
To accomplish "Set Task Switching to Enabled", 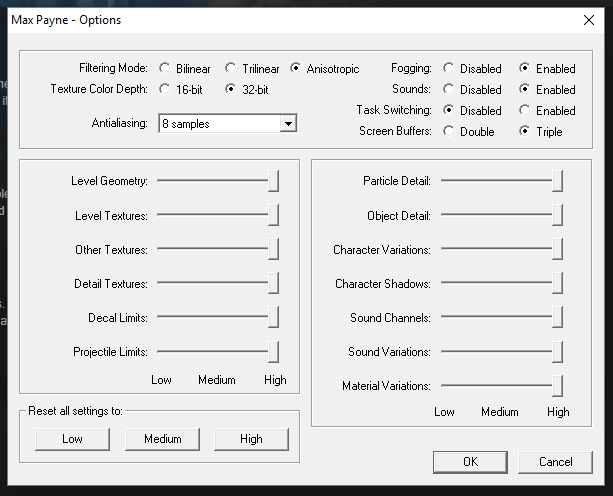I will [525, 111].
